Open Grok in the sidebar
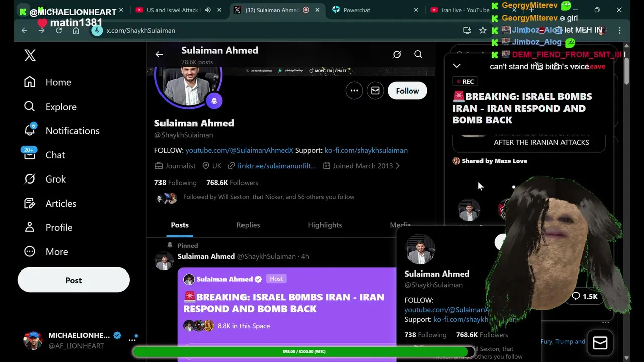 [45, 179]
